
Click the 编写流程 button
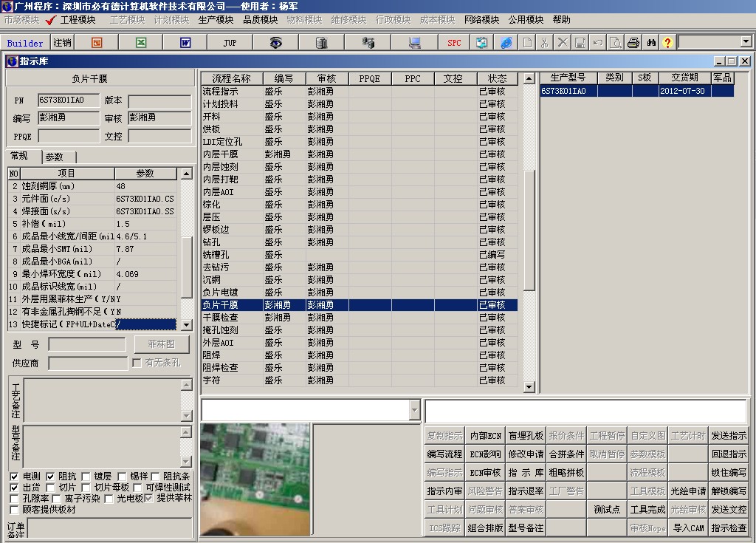click(x=444, y=454)
